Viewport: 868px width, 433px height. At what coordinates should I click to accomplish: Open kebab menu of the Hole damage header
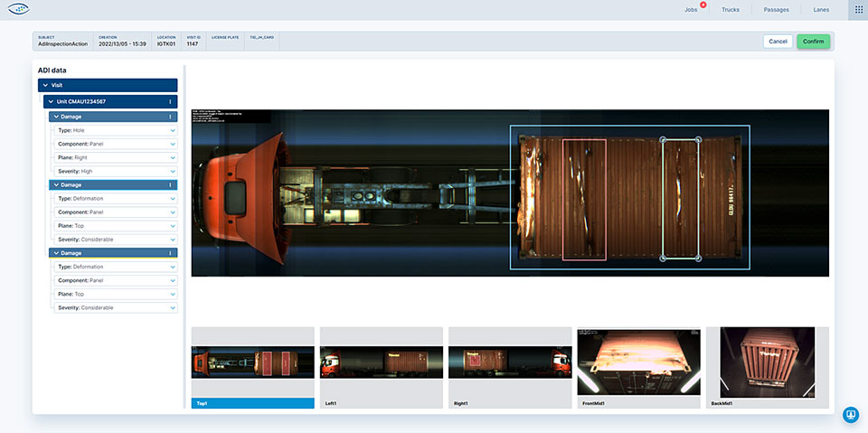coord(170,117)
